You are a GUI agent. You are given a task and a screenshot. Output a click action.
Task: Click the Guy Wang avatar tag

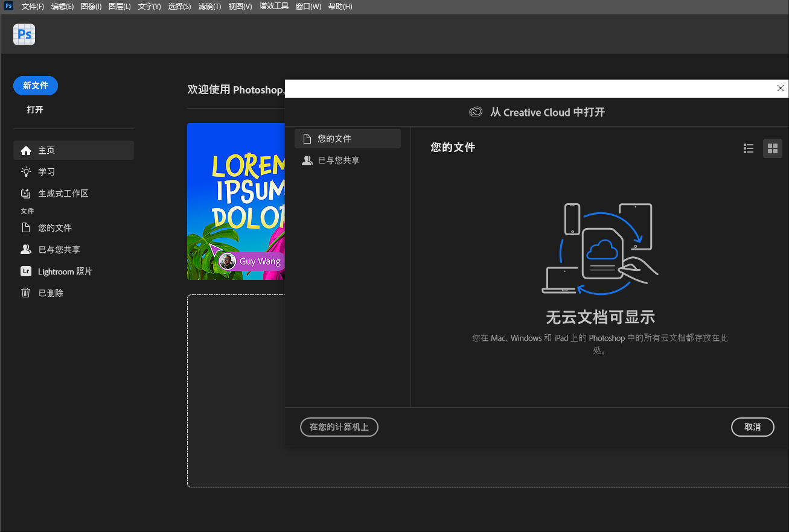[x=251, y=261]
